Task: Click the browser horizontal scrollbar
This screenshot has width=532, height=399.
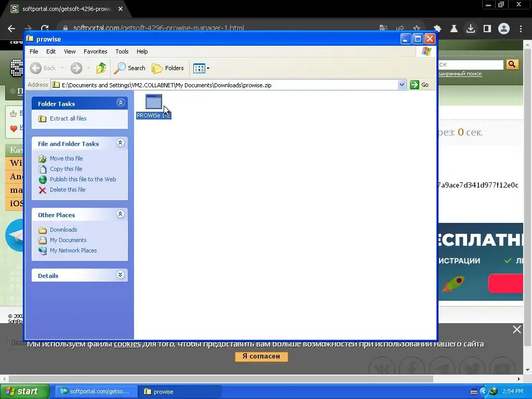Action: (x=221, y=379)
